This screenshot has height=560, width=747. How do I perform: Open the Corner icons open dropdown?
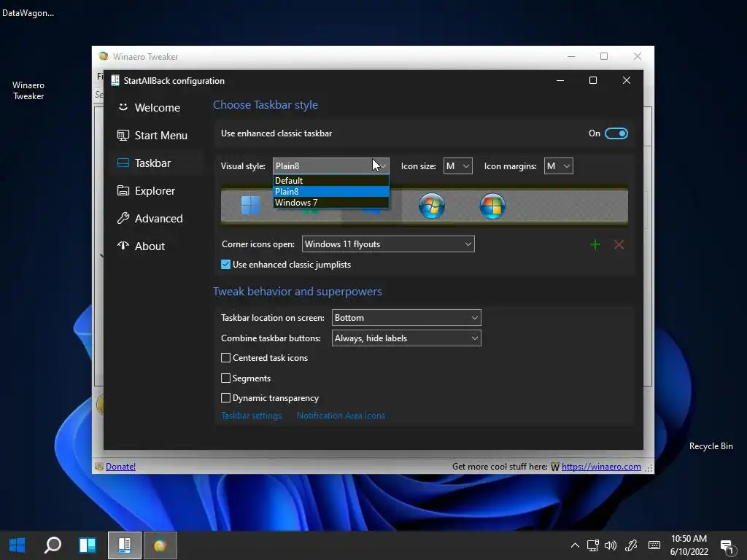point(388,244)
